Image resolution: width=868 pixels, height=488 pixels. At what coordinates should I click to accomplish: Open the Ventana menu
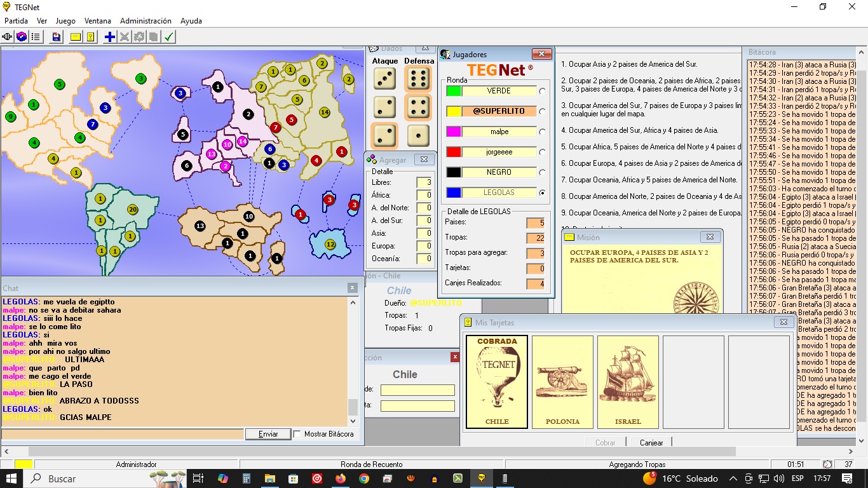click(x=98, y=21)
